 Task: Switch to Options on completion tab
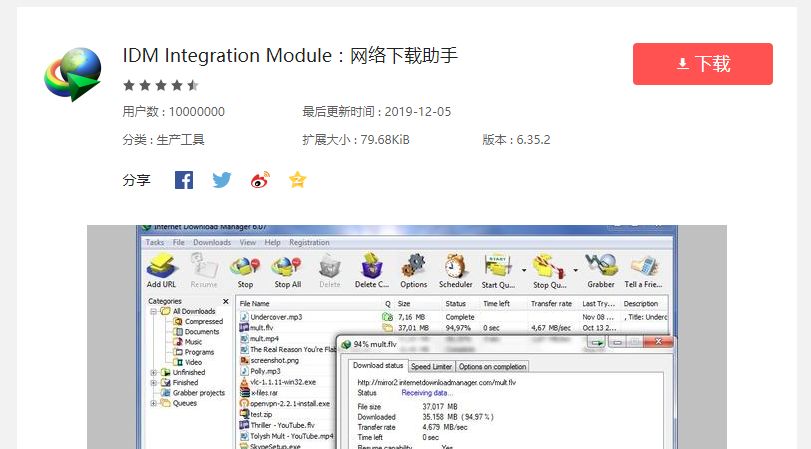tap(492, 366)
